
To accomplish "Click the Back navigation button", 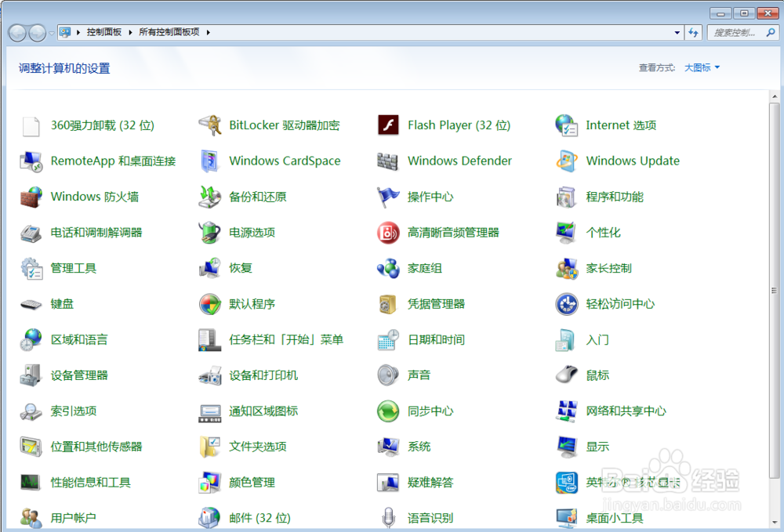I will pyautogui.click(x=17, y=33).
